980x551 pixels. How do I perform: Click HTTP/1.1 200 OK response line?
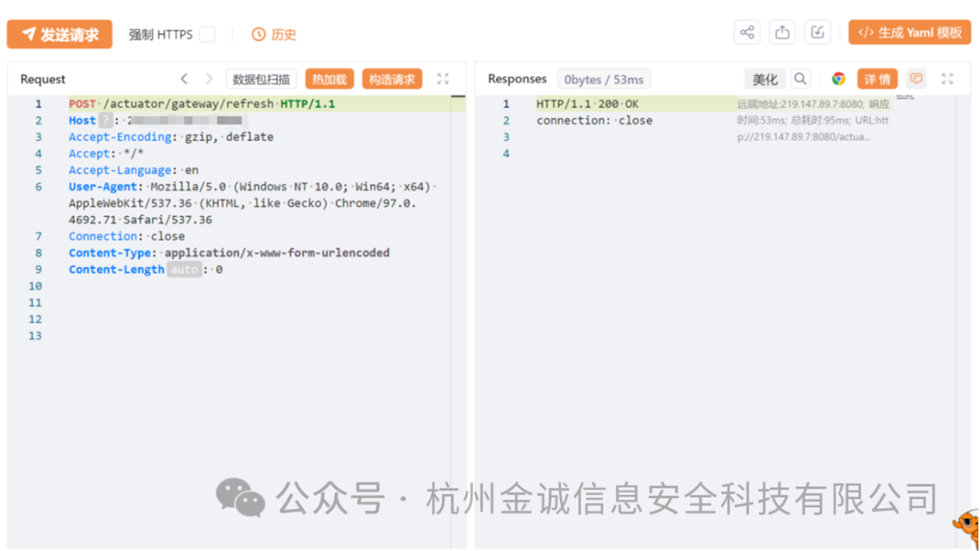[587, 103]
